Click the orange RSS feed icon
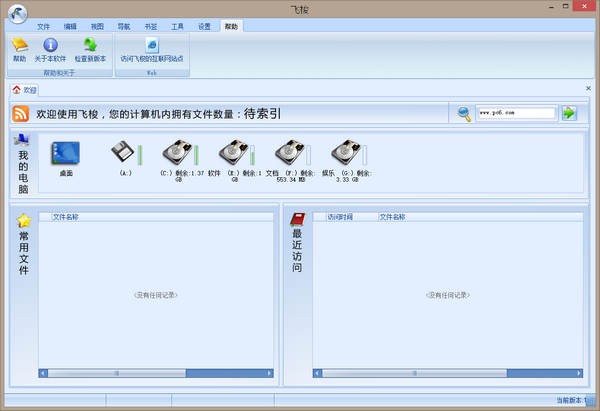Image resolution: width=600 pixels, height=411 pixels. [21, 114]
